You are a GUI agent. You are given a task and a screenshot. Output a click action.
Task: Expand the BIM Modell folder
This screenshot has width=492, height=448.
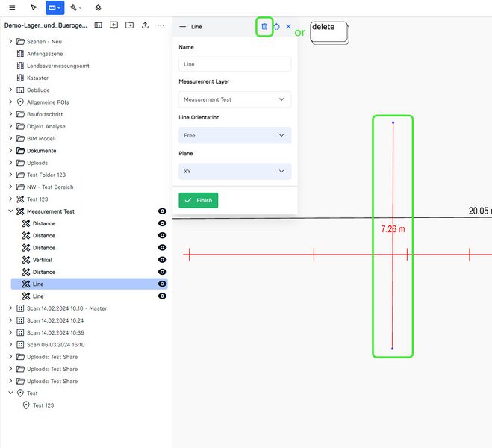pos(10,138)
